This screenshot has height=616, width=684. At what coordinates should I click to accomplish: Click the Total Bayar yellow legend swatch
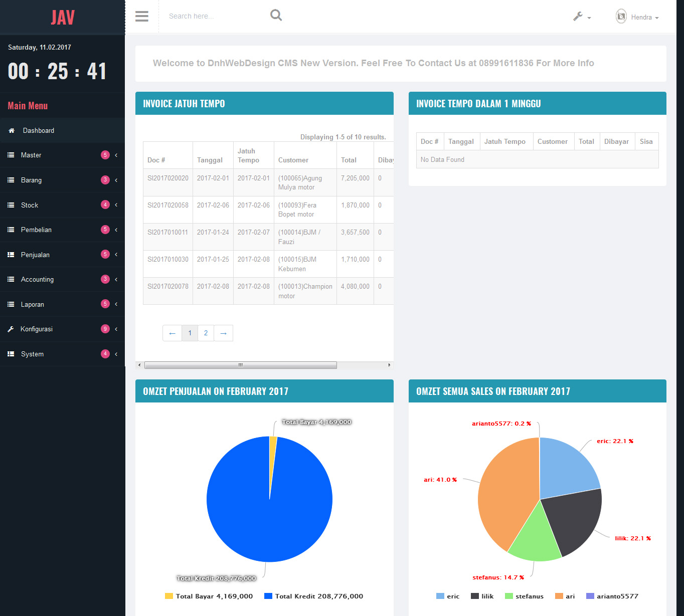click(x=169, y=596)
